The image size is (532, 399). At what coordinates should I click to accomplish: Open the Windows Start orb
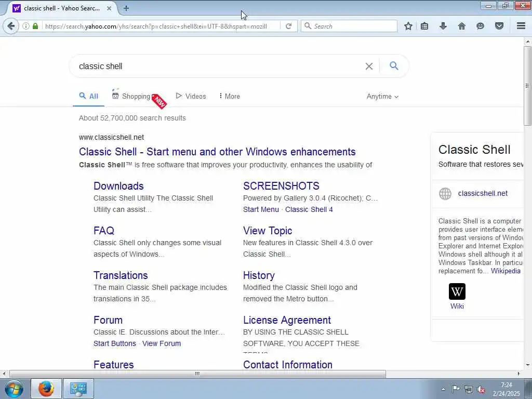point(14,389)
